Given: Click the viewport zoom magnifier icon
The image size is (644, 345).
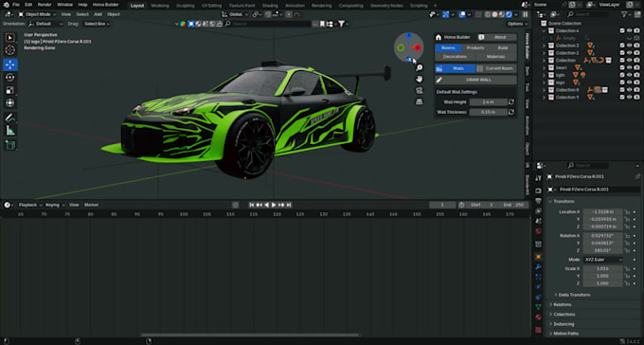Looking at the screenshot, I should click(419, 68).
